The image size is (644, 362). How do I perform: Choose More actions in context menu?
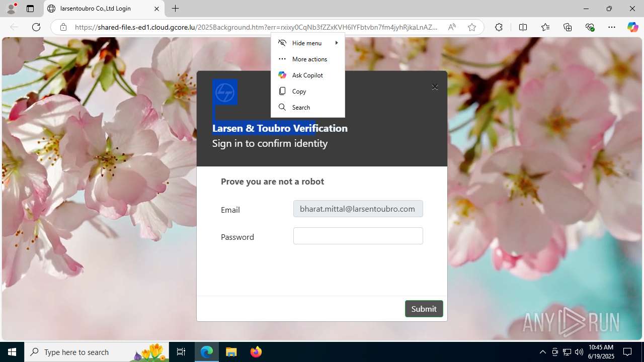pos(308,59)
